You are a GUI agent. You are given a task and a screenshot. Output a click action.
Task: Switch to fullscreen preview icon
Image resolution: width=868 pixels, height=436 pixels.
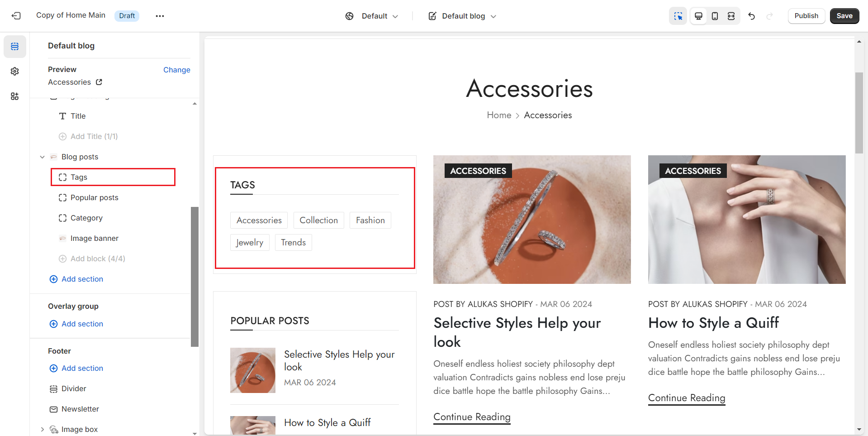pos(731,16)
